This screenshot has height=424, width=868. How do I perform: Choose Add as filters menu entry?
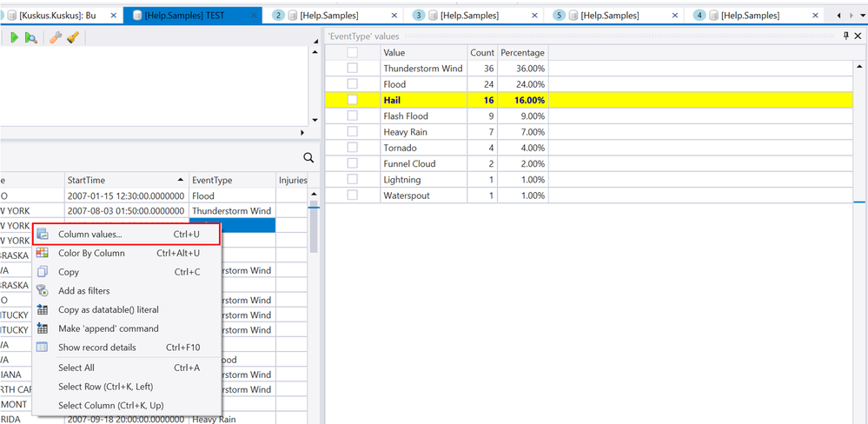[x=127, y=290]
